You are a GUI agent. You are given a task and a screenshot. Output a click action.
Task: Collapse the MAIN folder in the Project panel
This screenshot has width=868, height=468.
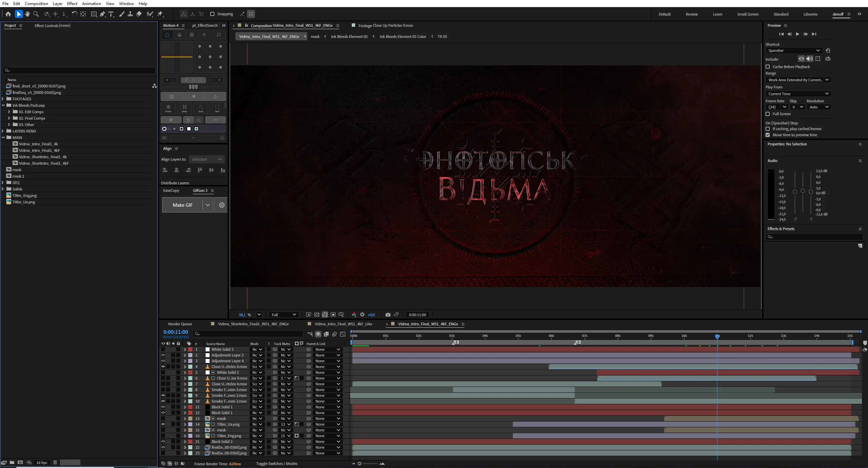[3, 138]
